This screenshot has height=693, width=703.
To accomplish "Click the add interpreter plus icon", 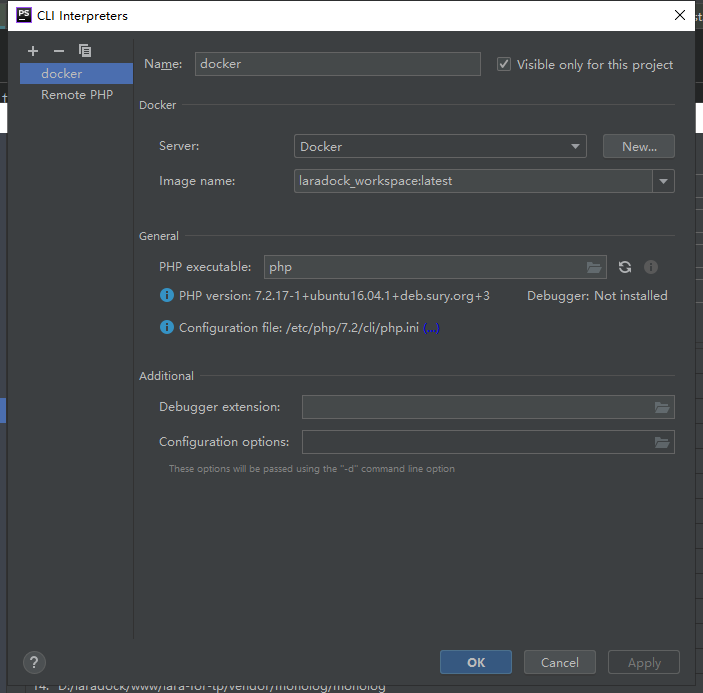I will (x=33, y=50).
